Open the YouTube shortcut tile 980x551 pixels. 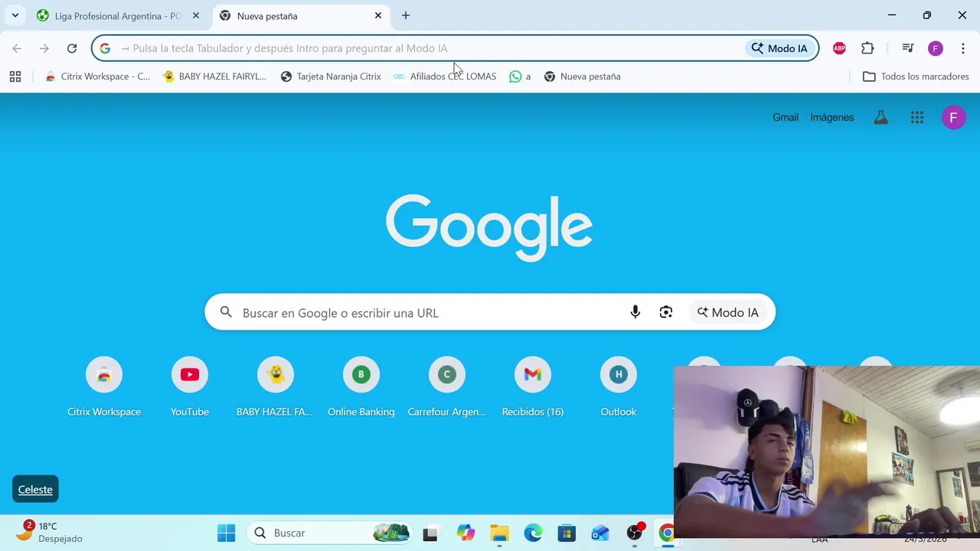coord(190,388)
